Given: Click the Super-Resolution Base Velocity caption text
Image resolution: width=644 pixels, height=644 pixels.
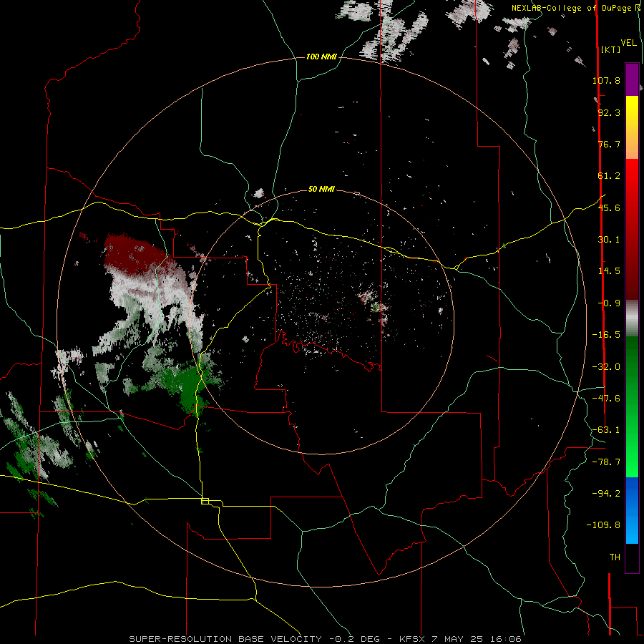Looking at the screenshot, I should [326, 639].
